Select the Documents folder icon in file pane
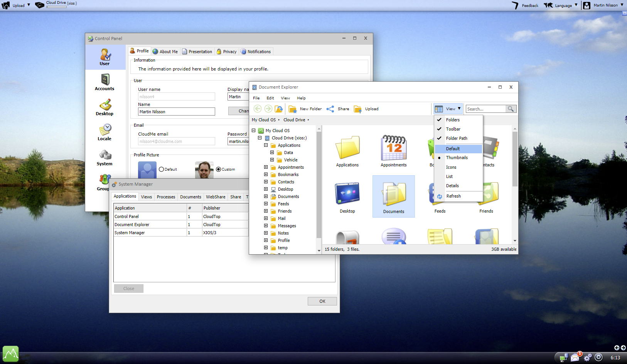Image resolution: width=627 pixels, height=364 pixels. (x=394, y=196)
